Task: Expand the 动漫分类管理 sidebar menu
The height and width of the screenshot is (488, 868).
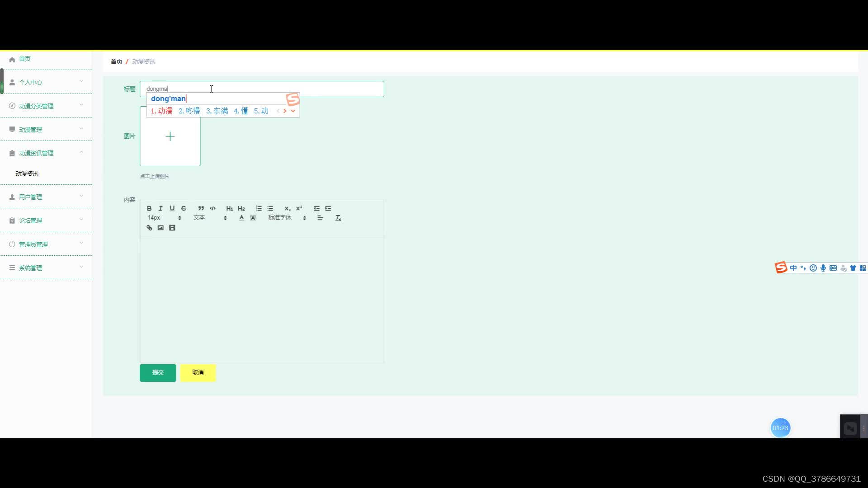Action: pyautogui.click(x=46, y=106)
